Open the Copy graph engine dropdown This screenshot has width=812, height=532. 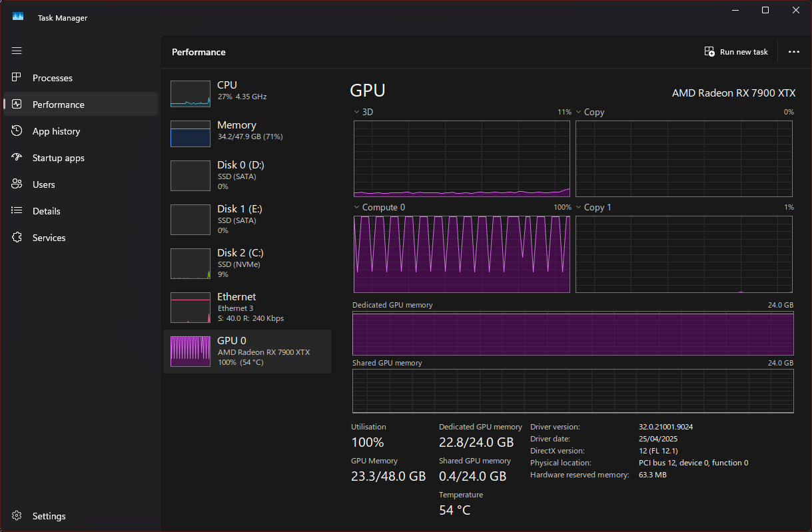(579, 112)
